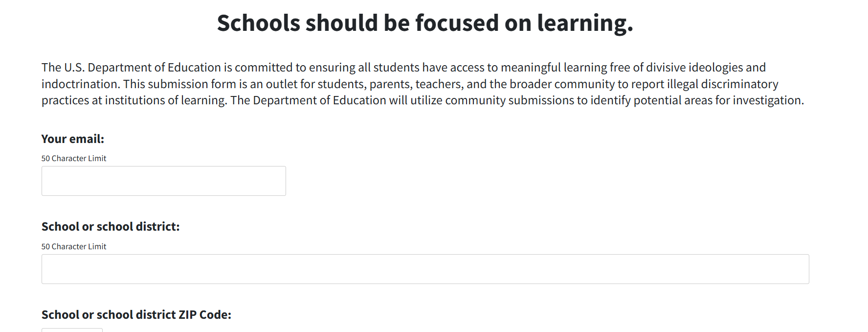Viewport: 868px width, 332px height.
Task: Click the word "learning." in the page heading
Action: pyautogui.click(x=585, y=23)
